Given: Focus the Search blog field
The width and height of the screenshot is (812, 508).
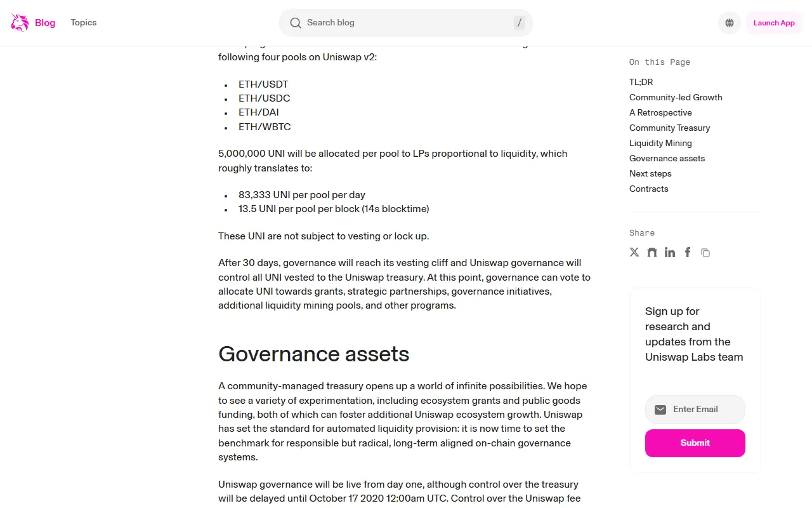Looking at the screenshot, I should point(406,23).
